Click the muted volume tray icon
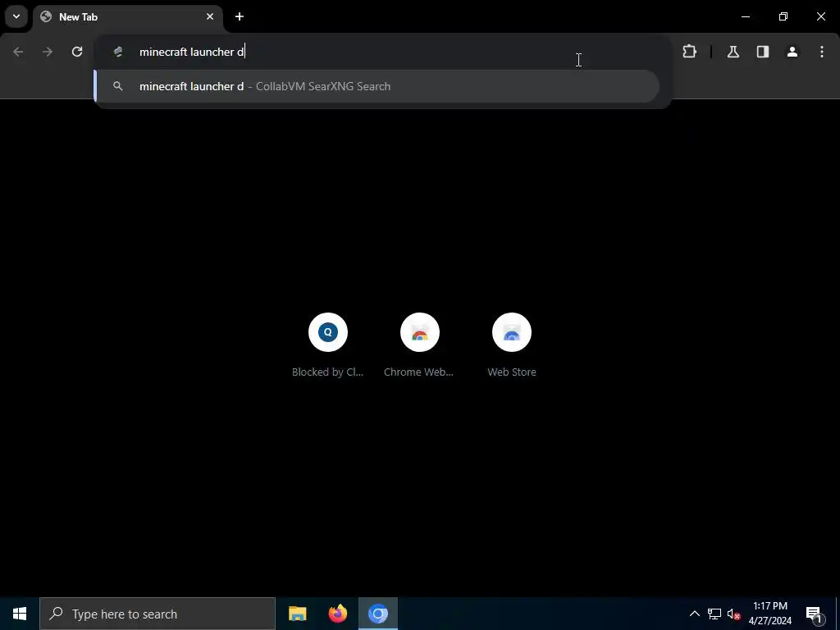Screen dimensions: 840x630 click(x=733, y=614)
